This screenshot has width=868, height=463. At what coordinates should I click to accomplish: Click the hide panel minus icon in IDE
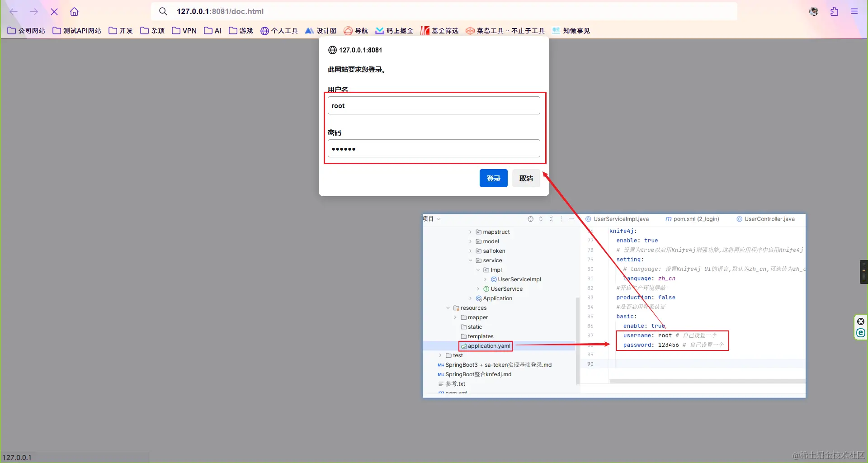tap(571, 219)
